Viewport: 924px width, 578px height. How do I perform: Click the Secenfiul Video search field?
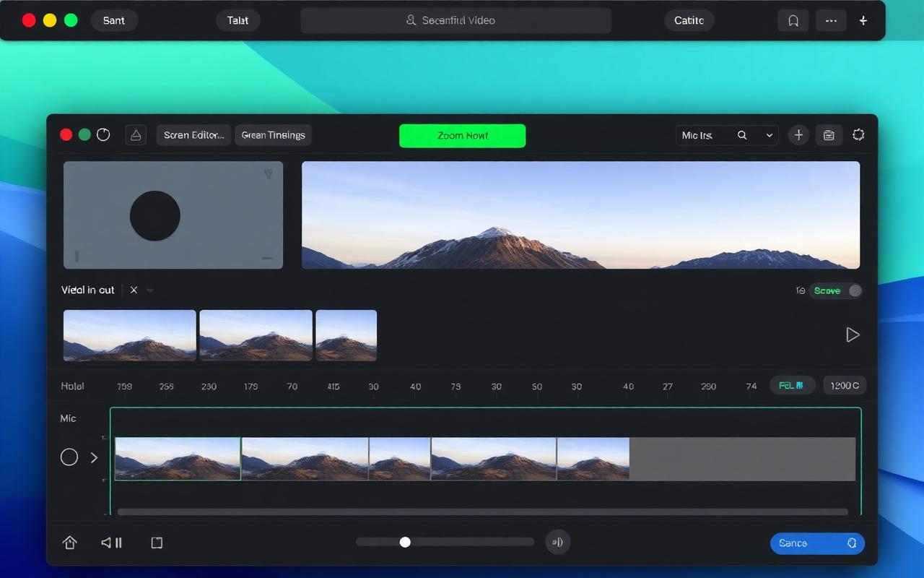point(456,20)
